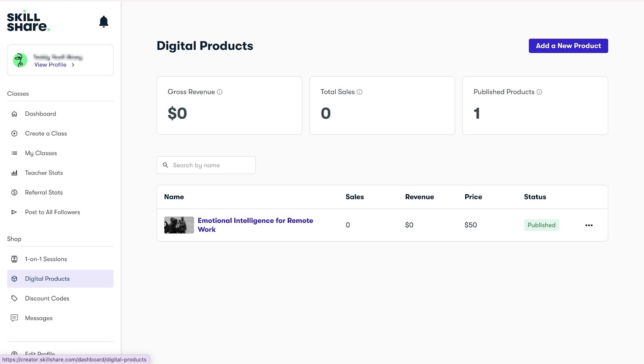The image size is (644, 364).
Task: Click the Shop section label
Action: (x=14, y=239)
